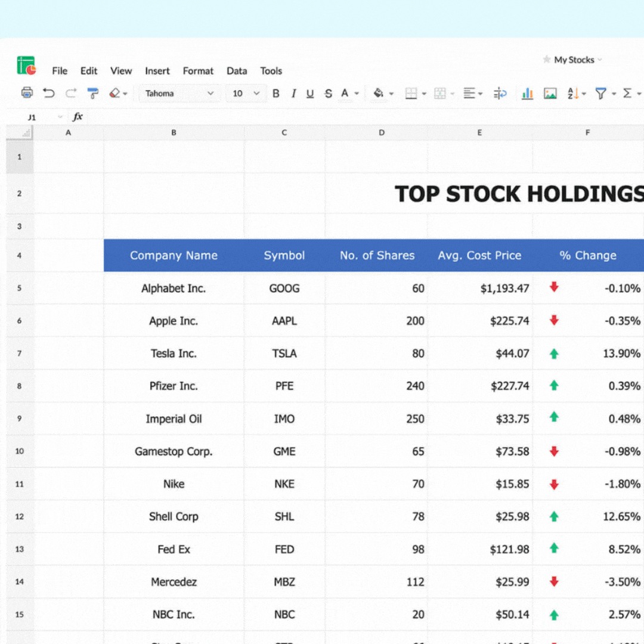Click the $1,193.47 price cell
The height and width of the screenshot is (644, 644).
(479, 289)
